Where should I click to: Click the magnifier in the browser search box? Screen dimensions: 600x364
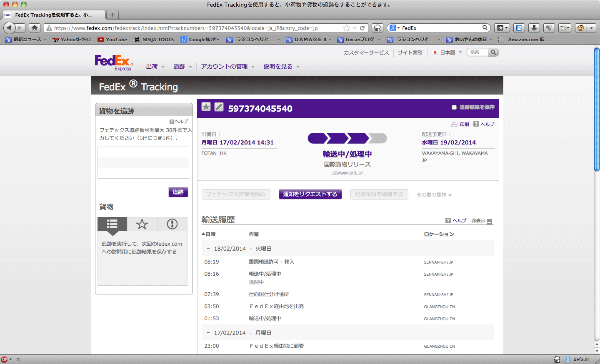(485, 28)
